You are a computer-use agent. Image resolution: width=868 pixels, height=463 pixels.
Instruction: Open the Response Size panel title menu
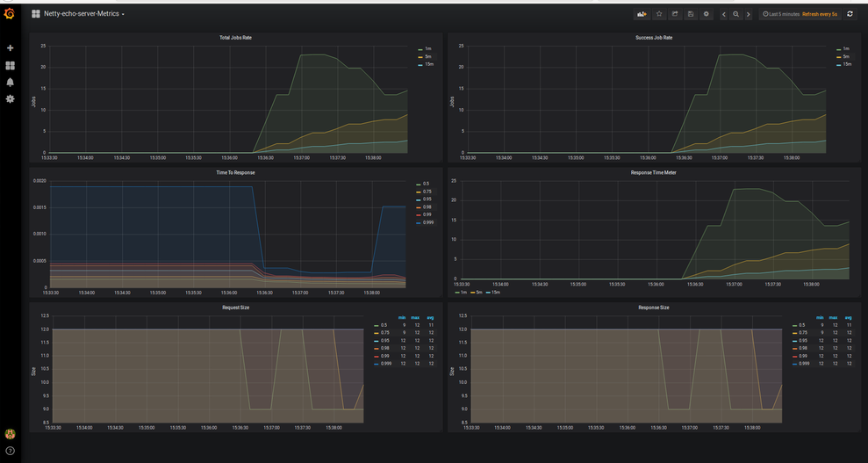654,307
